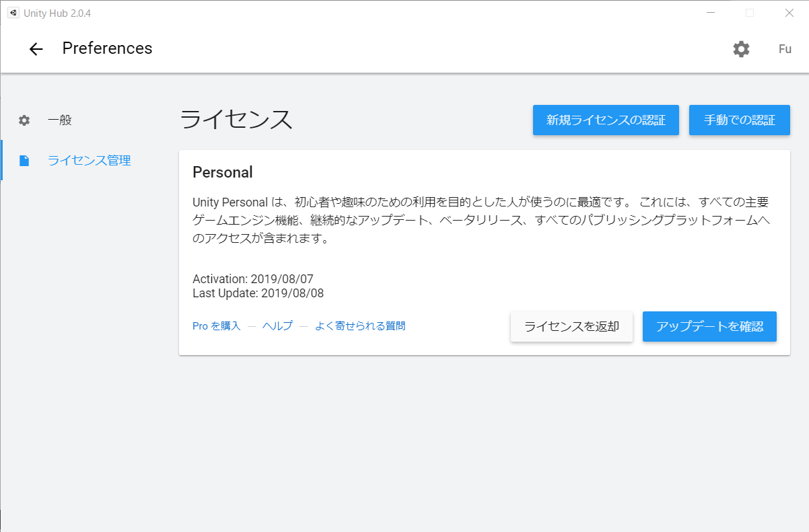Screen dimensions: 809x532
Task: Minimize the Unity Hub window
Action: 711,13
